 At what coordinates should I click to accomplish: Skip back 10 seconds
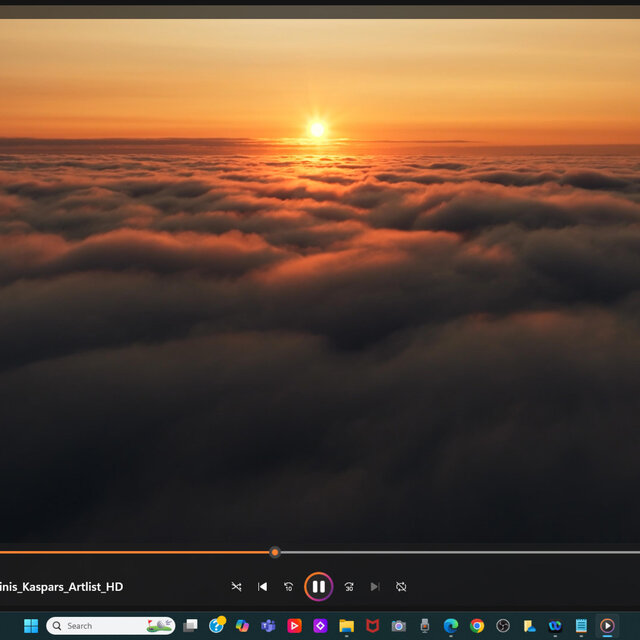point(289,587)
